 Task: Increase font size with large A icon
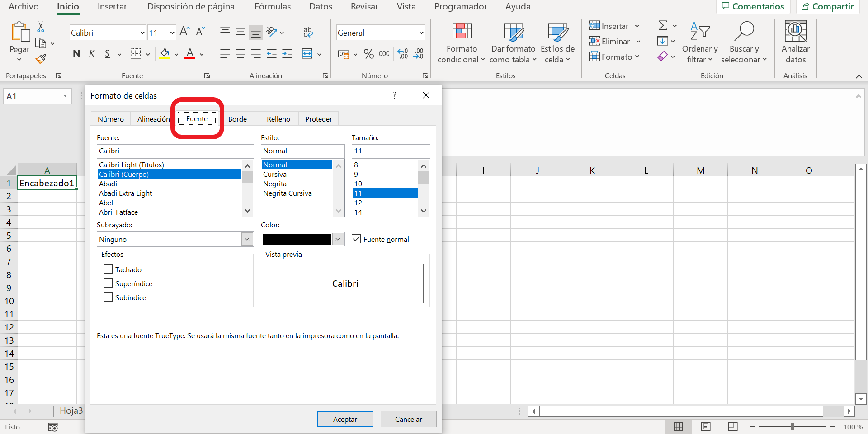click(184, 31)
